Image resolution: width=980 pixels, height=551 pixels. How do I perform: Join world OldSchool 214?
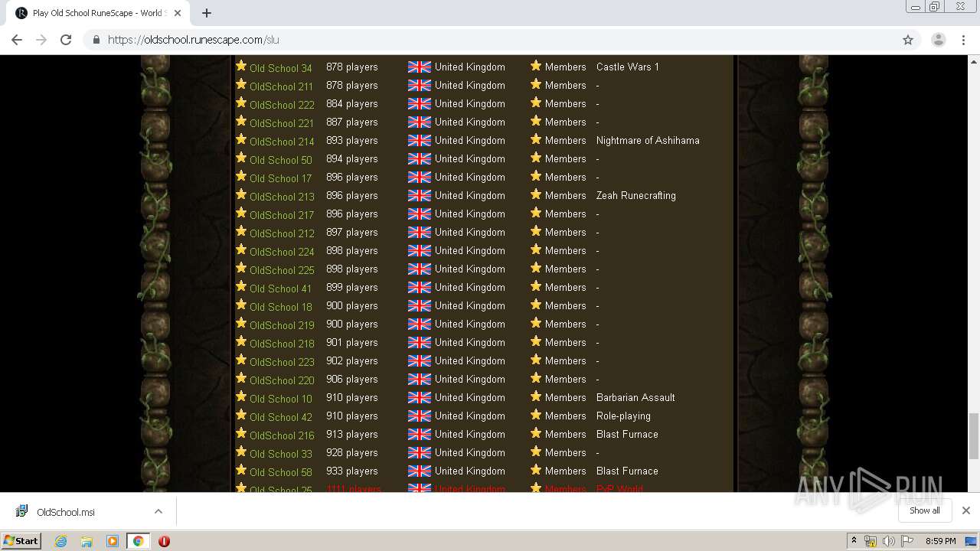[x=282, y=141]
